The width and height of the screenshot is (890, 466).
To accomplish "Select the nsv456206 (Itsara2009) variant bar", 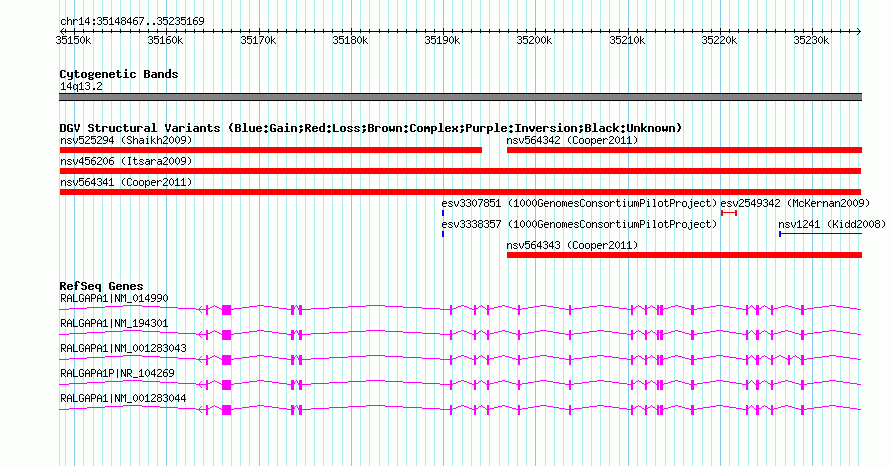I will pyautogui.click(x=460, y=171).
